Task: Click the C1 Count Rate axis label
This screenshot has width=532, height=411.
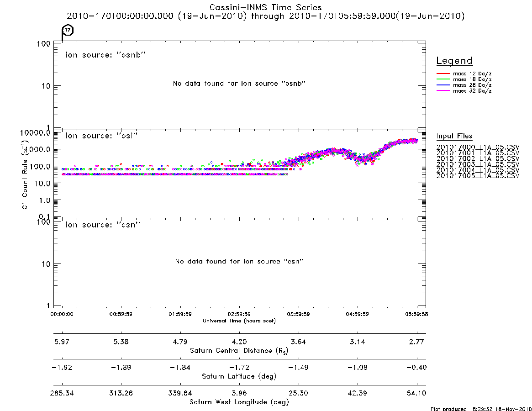Action: (x=25, y=174)
